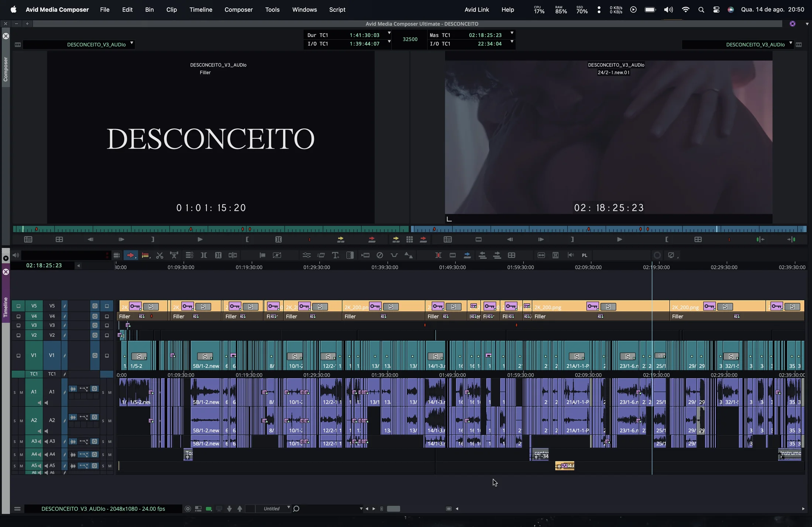Click the red Overwrite arrow under source monitor
Image resolution: width=812 pixels, height=527 pixels.
372,240
